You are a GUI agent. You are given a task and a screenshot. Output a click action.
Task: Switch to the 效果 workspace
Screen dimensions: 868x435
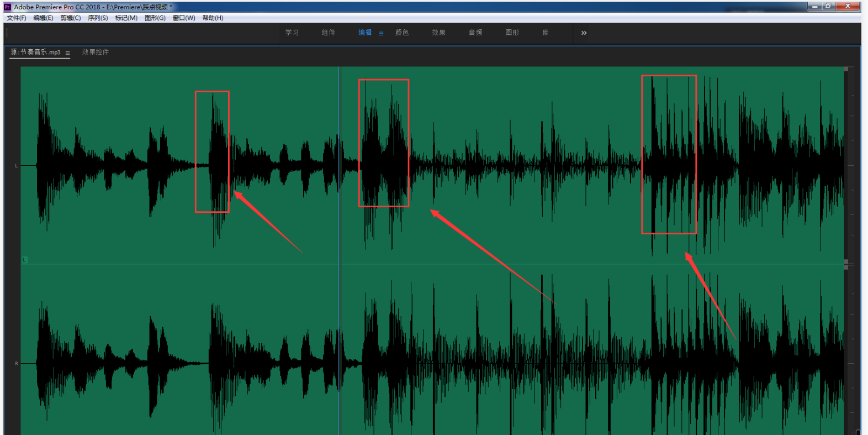[x=438, y=33]
